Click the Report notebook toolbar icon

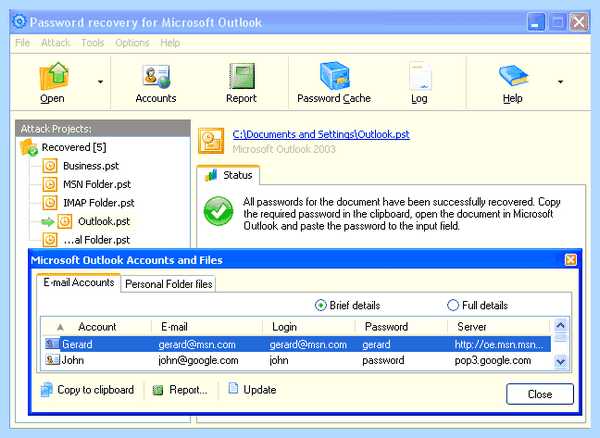241,76
